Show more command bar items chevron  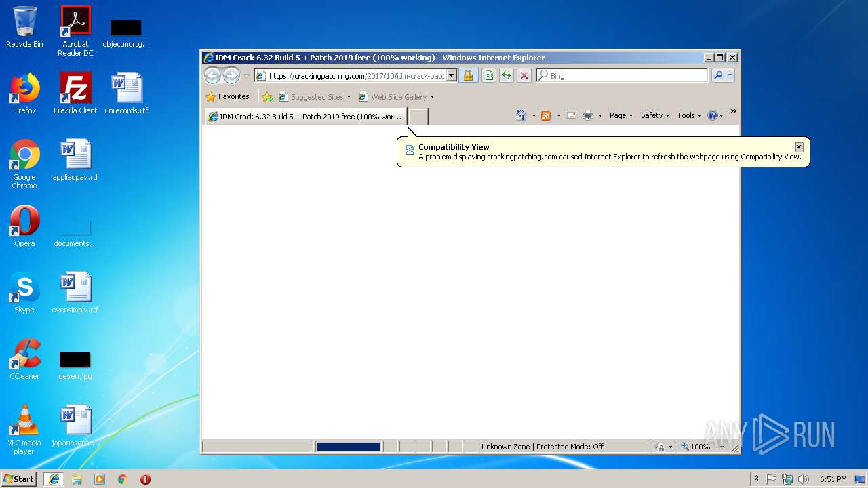coord(733,111)
